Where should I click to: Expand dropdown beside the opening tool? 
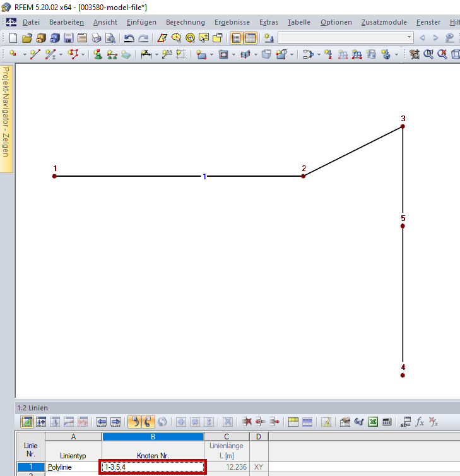233,55
